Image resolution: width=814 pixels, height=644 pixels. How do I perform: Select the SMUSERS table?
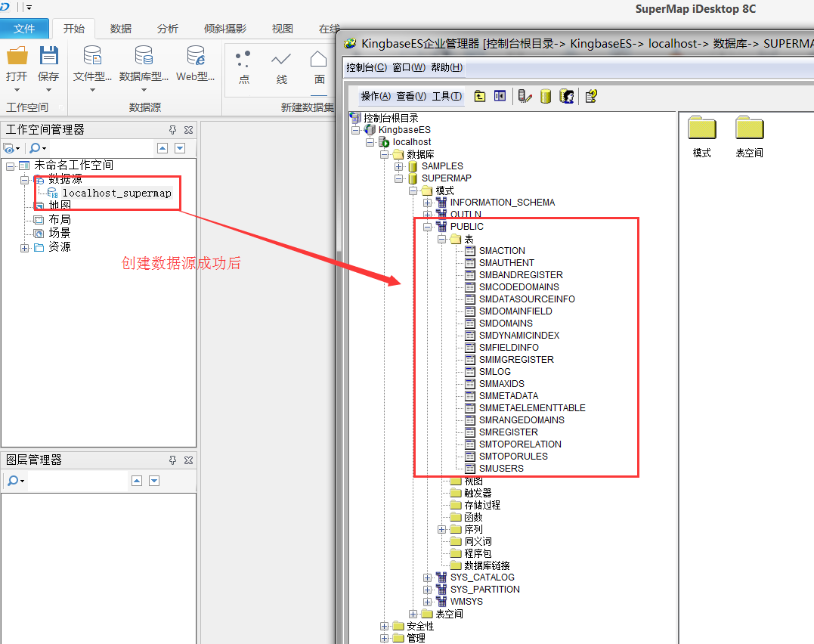click(501, 469)
